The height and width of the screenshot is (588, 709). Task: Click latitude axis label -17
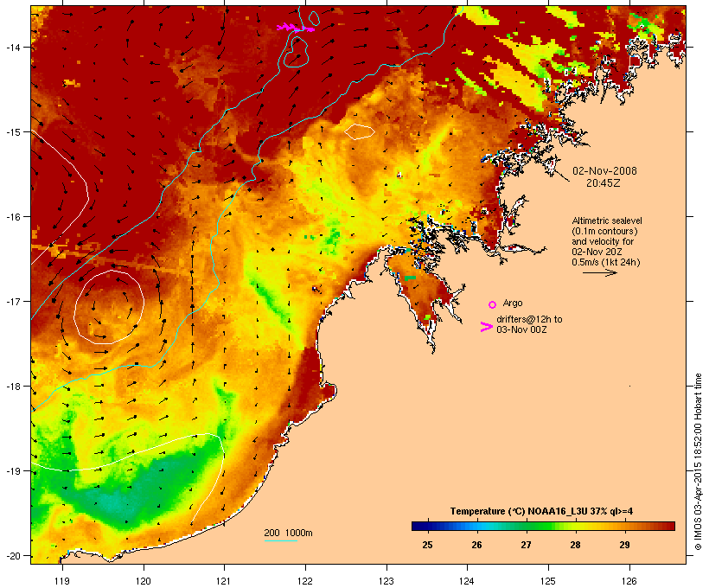(13, 301)
